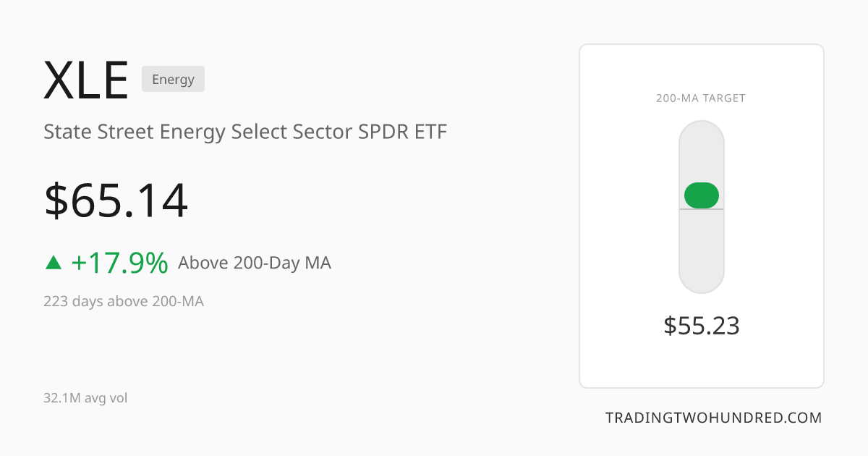Click the $65.14 current price
Image resolution: width=868 pixels, height=456 pixels.
(116, 200)
